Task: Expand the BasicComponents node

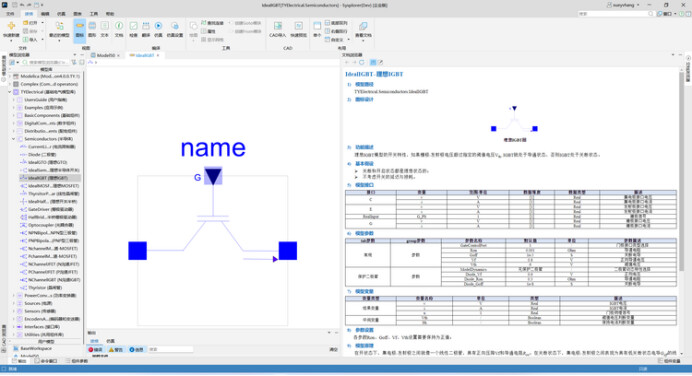Action: 14,115
